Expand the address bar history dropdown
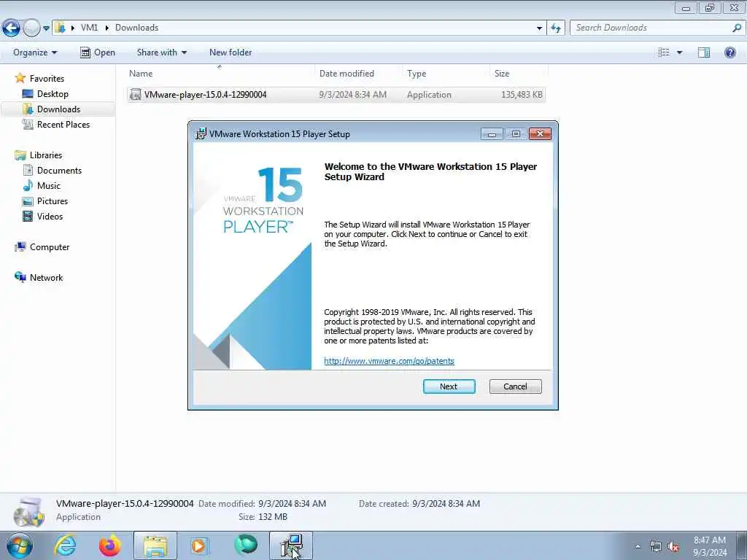 (539, 28)
